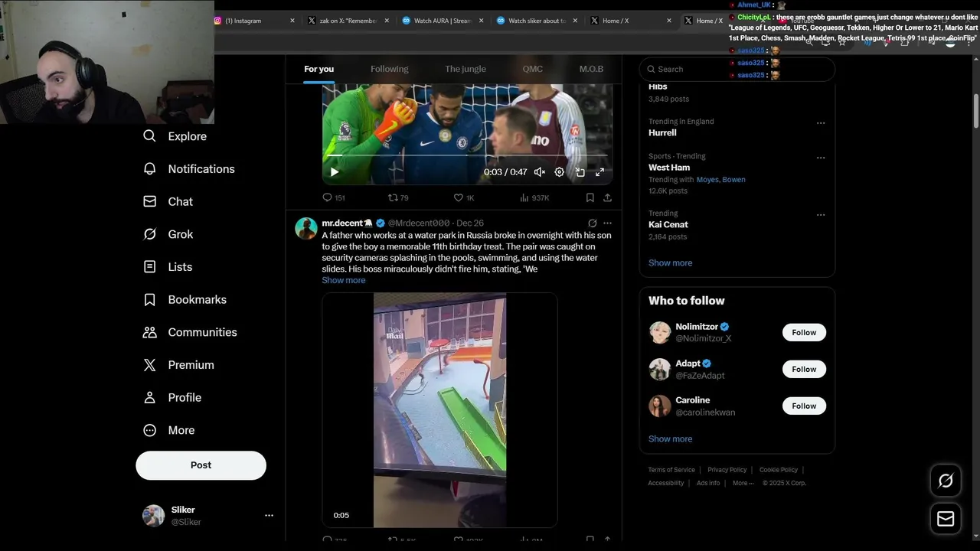This screenshot has height=551, width=980.
Task: Show more who to follow
Action: pyautogui.click(x=670, y=439)
